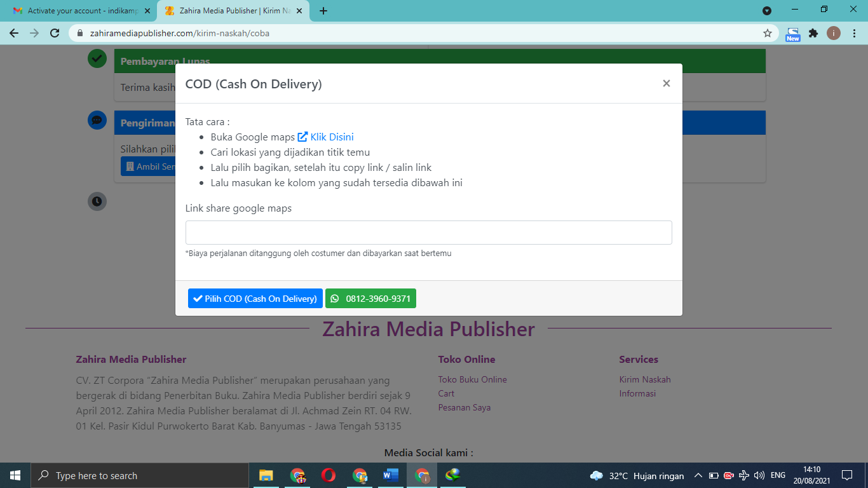Open the weather widget showing 32°C

click(637, 475)
